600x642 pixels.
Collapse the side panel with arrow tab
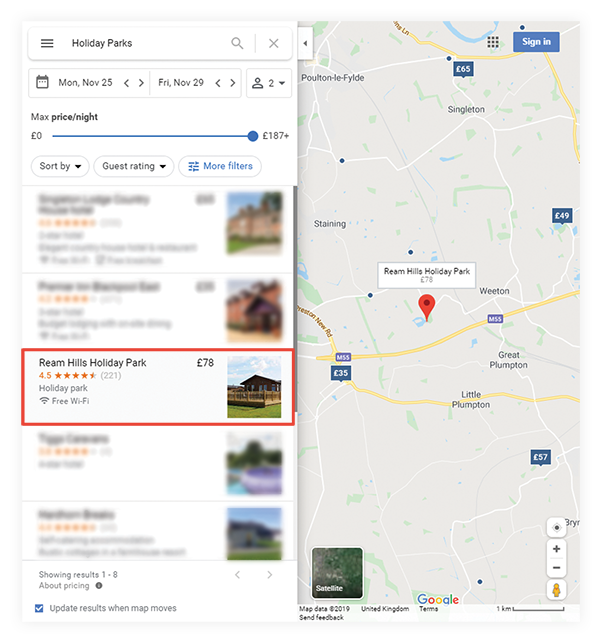click(x=305, y=43)
